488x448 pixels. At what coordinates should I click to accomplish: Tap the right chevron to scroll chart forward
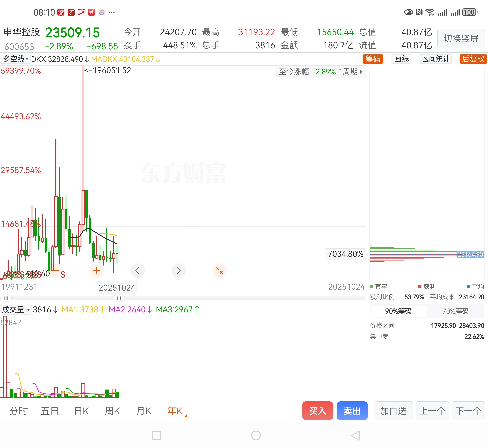178,271
